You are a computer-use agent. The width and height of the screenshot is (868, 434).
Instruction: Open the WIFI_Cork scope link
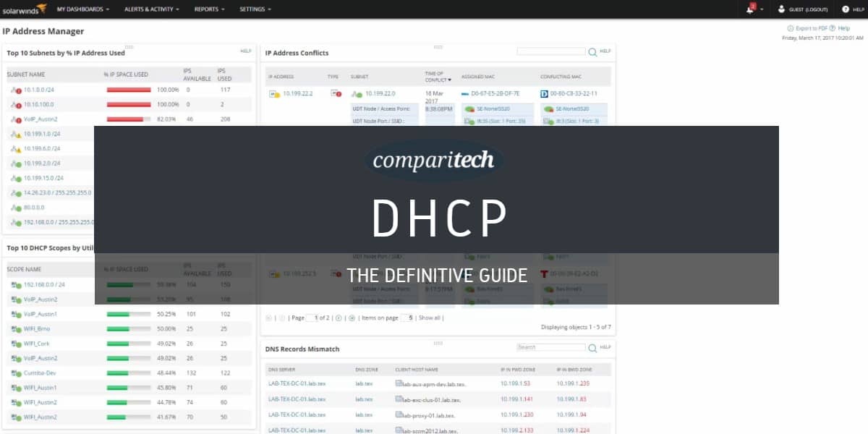coord(38,344)
